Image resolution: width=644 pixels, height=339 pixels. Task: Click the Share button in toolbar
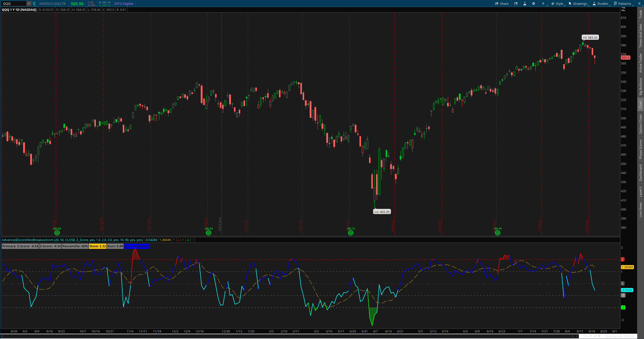coord(502,4)
